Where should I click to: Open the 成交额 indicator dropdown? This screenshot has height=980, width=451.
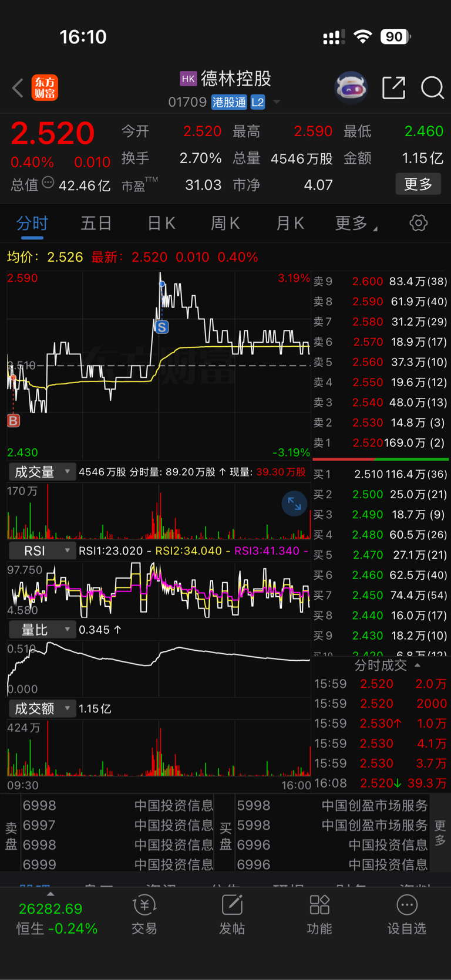coord(42,709)
